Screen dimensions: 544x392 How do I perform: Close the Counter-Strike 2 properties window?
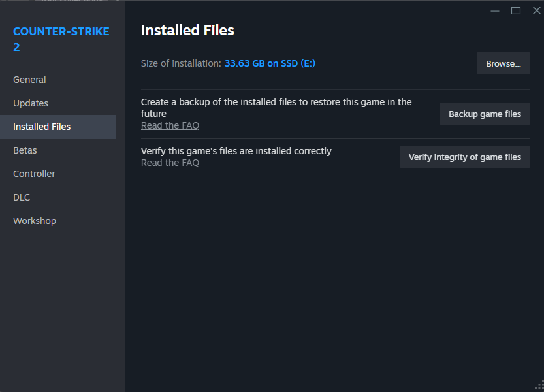(536, 10)
